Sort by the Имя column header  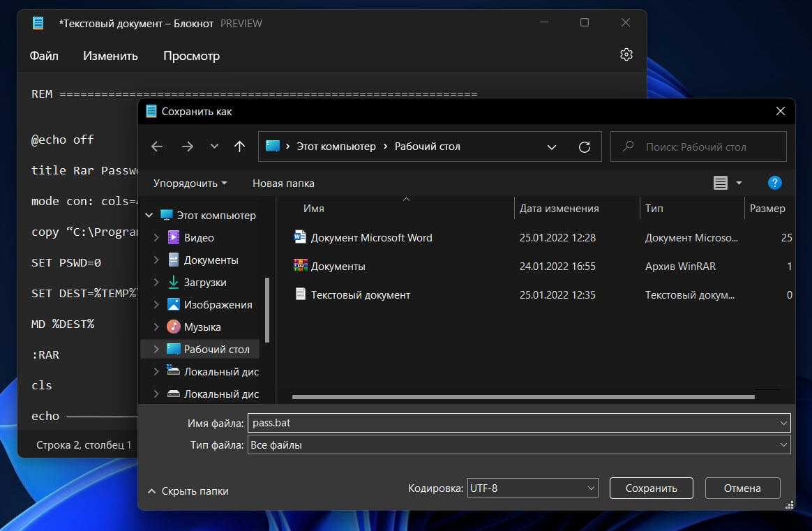(x=314, y=208)
